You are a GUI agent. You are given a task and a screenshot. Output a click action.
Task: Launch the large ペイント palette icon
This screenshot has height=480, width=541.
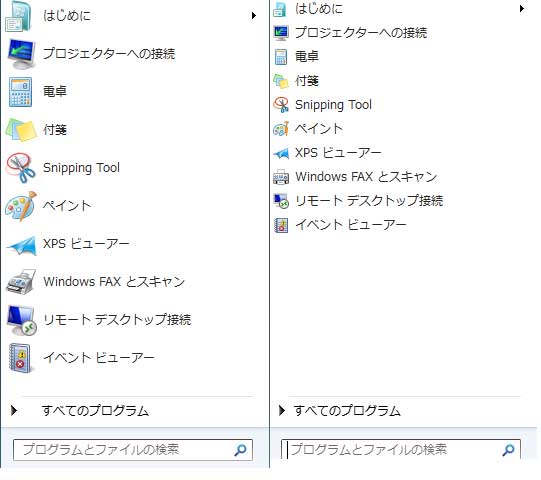click(x=21, y=206)
